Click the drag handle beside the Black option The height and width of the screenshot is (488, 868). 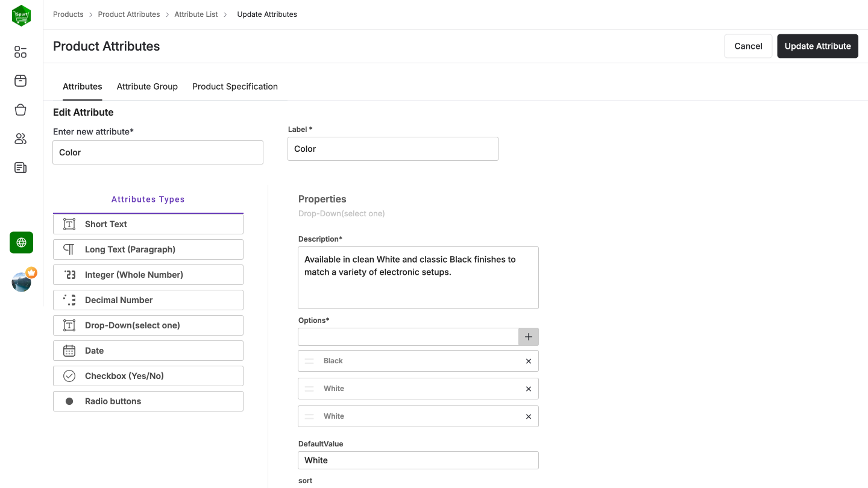point(309,360)
